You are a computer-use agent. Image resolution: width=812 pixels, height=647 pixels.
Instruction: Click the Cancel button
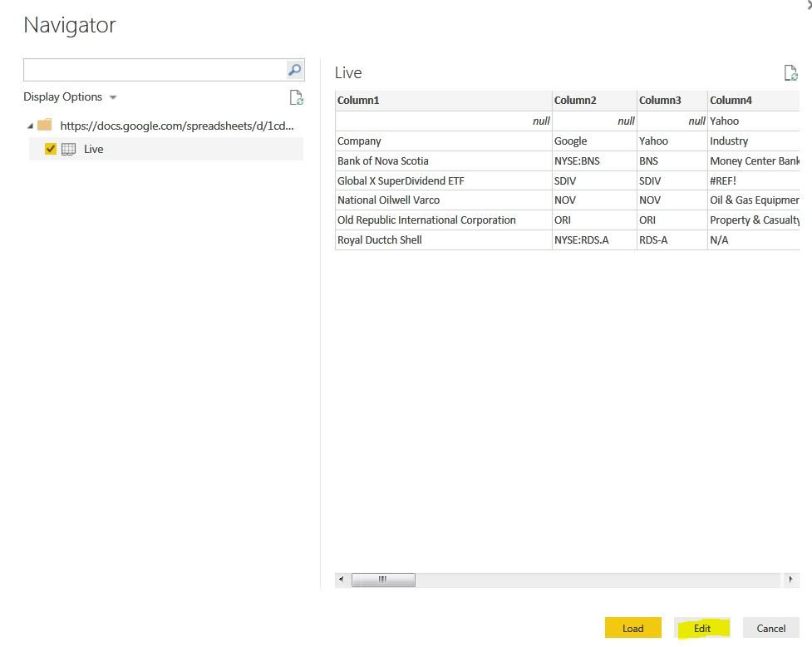tap(770, 628)
